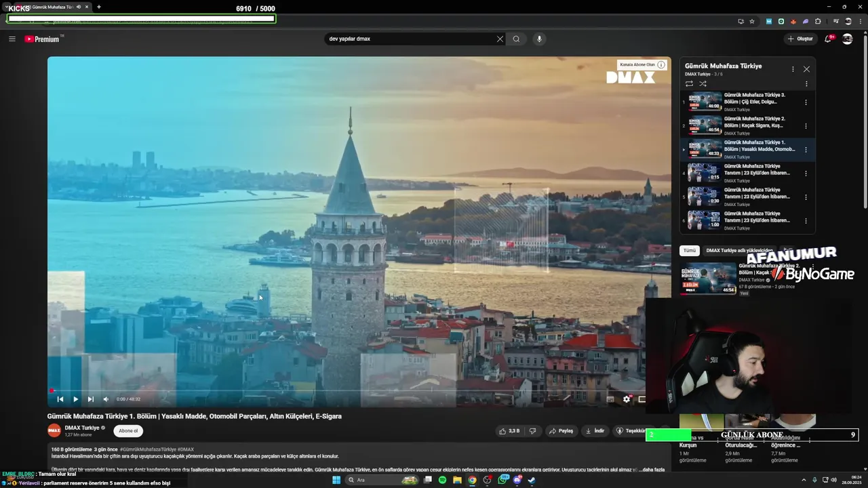Viewport: 868px width, 488px height.
Task: Open YouTube account avatar menu
Action: point(847,39)
